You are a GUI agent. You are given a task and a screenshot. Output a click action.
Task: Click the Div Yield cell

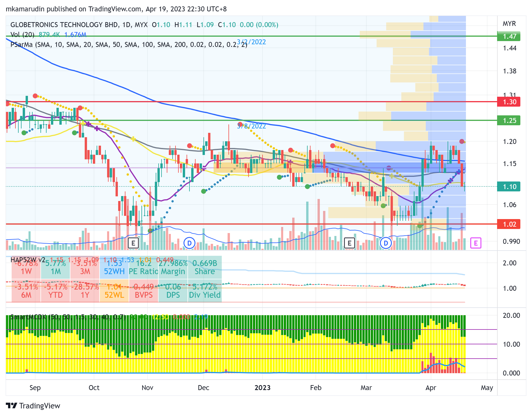(x=205, y=291)
